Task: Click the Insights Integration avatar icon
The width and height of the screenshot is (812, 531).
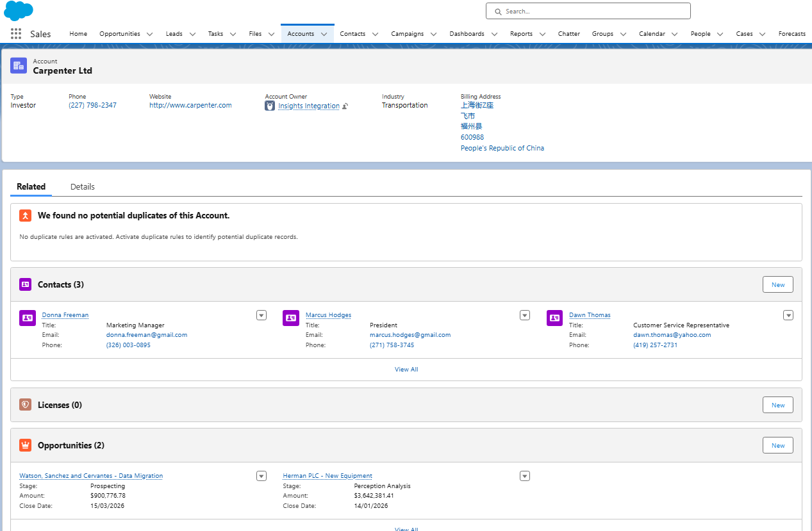Action: click(270, 106)
